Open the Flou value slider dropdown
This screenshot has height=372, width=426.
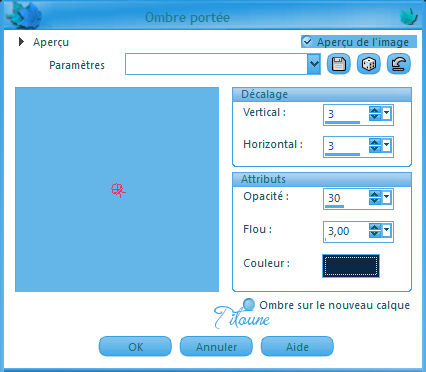[386, 230]
